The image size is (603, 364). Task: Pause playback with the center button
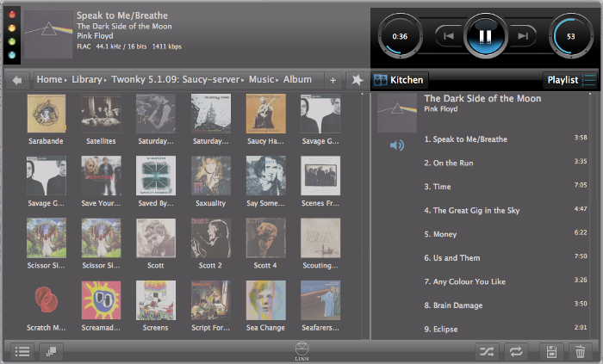pos(485,36)
